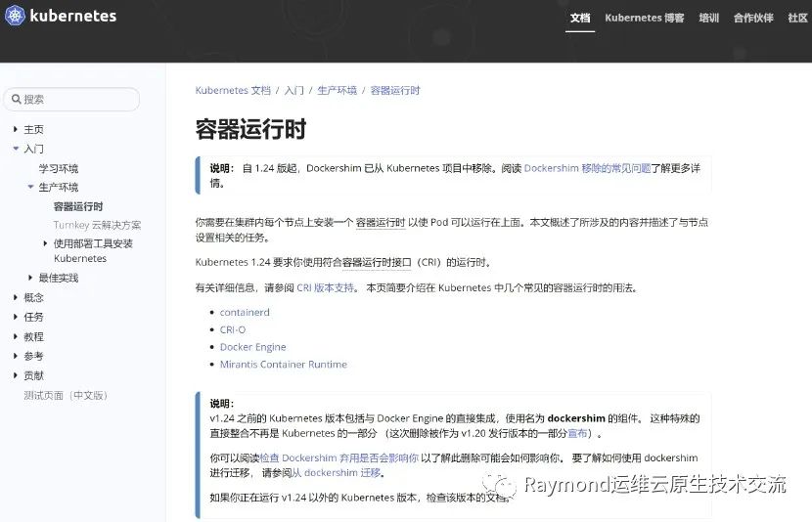Image resolution: width=812 pixels, height=522 pixels.
Task: Select 概念 in the sidebar
Action: (33, 297)
